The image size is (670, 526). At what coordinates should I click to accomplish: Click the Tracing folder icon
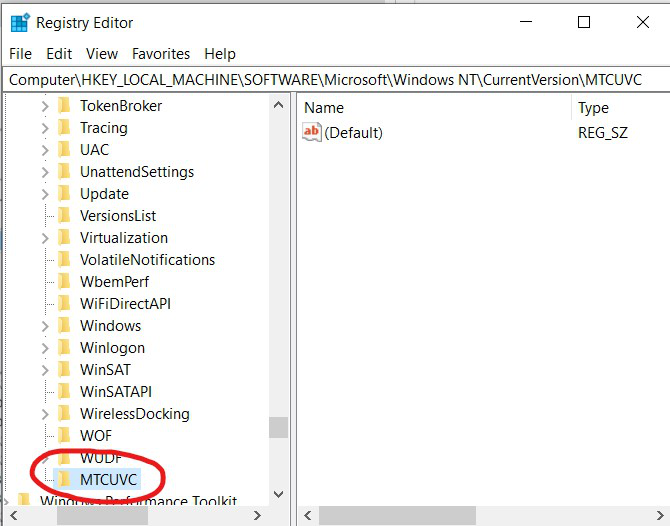click(64, 127)
